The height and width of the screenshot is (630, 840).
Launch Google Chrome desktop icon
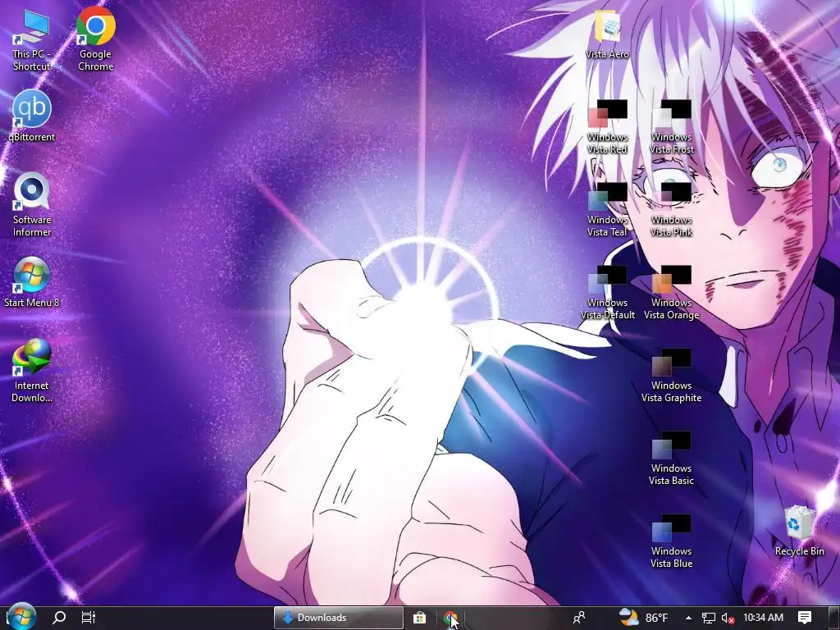coord(95,40)
